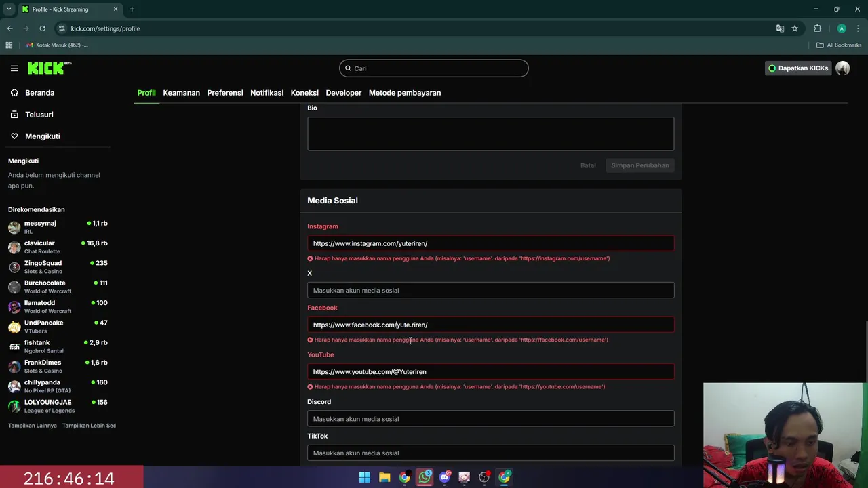Click the Discord social account field
This screenshot has height=488, width=868.
[x=491, y=419]
